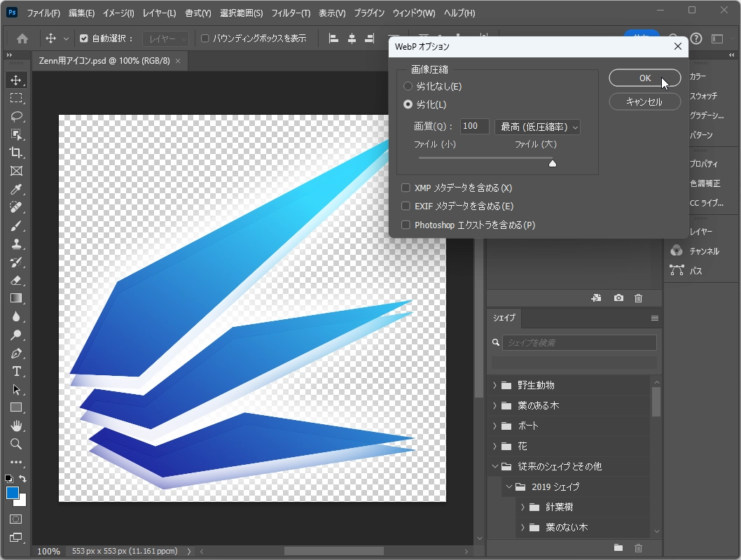The width and height of the screenshot is (741, 560).
Task: Select the Eraser tool
Action: pyautogui.click(x=16, y=281)
